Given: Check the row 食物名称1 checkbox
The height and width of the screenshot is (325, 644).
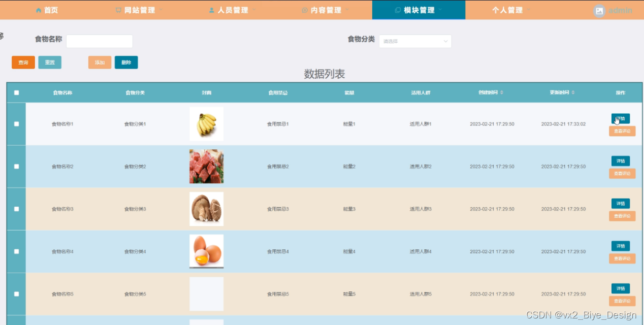Looking at the screenshot, I should (x=16, y=124).
